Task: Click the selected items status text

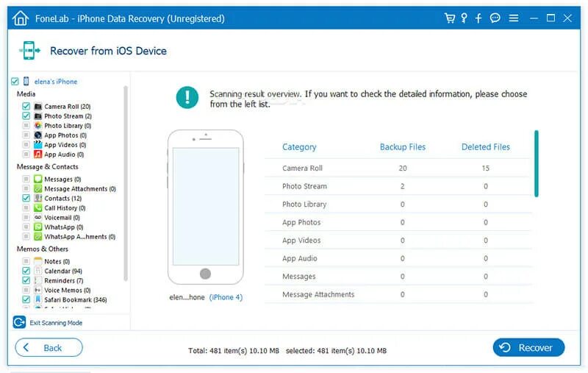Action: click(336, 351)
